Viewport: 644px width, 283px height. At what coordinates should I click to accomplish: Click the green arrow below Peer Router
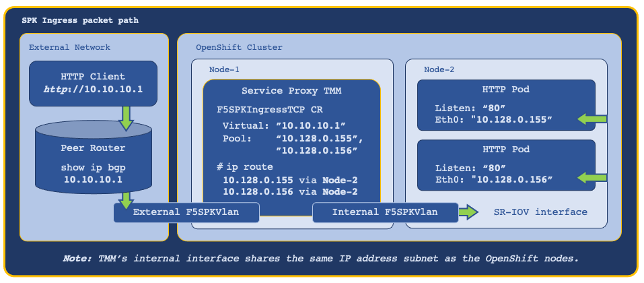coord(126,200)
